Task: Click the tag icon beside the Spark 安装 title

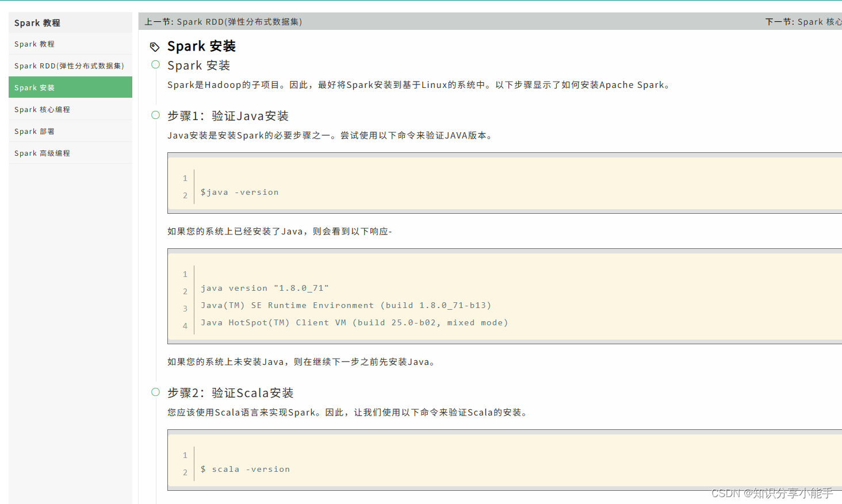Action: tap(155, 47)
